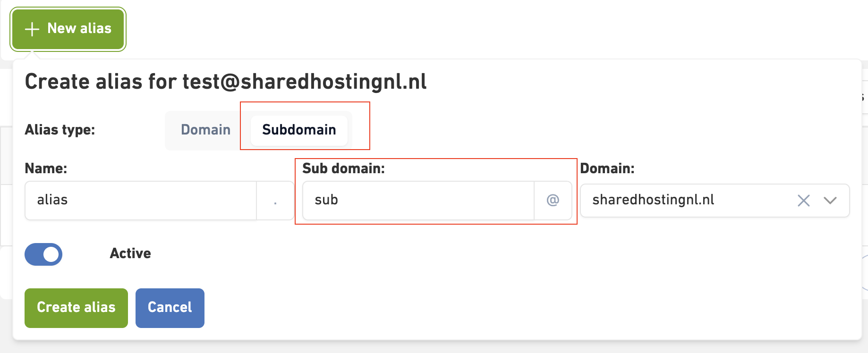The image size is (868, 353).
Task: Click the New alias button
Action: [x=68, y=29]
